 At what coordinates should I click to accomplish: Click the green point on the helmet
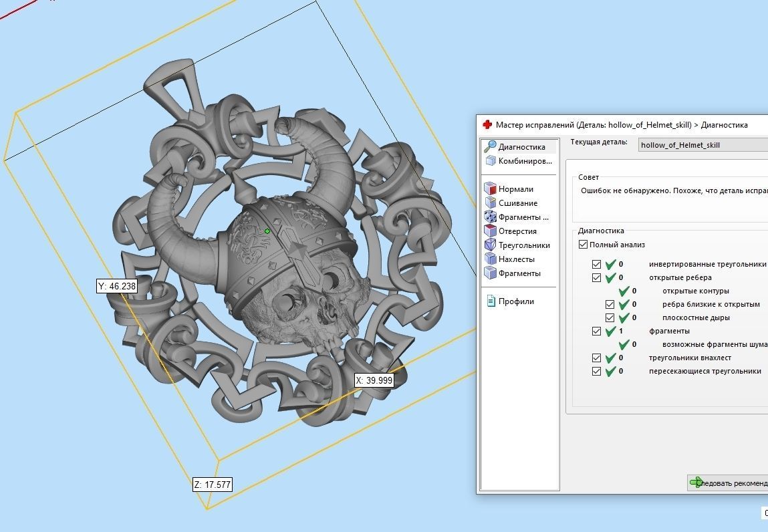[x=267, y=231]
